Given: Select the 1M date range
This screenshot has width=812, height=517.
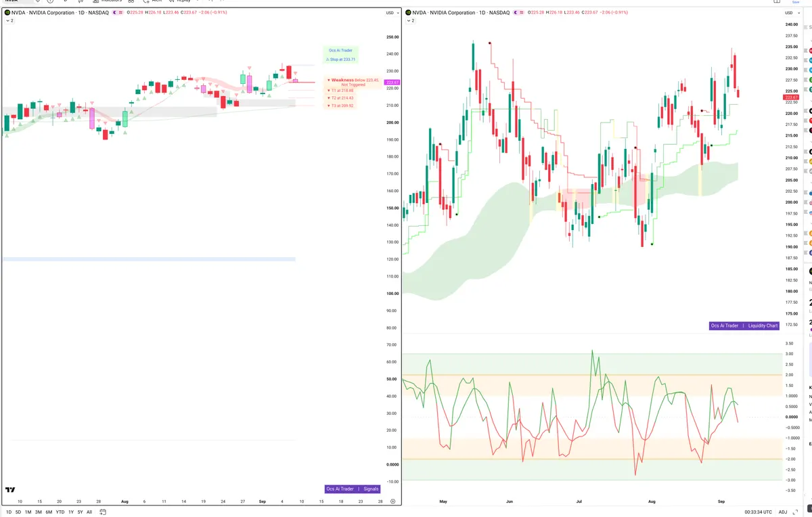Looking at the screenshot, I should (x=28, y=512).
